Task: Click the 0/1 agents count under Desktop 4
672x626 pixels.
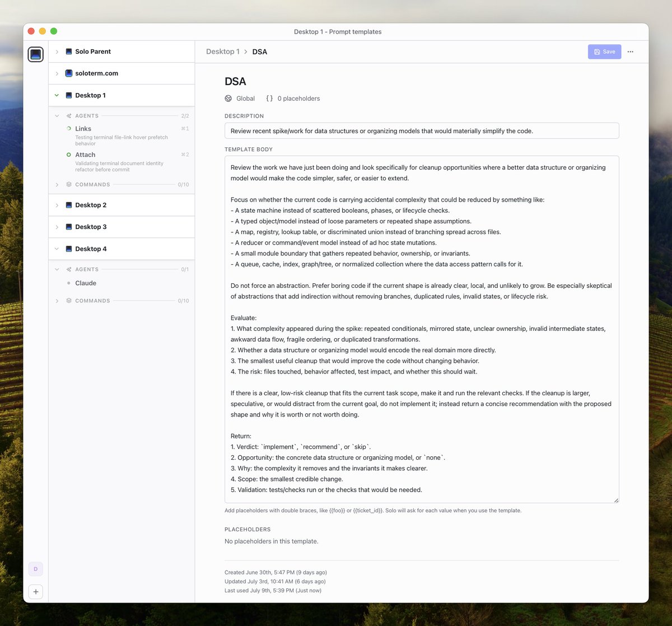Action: point(185,269)
